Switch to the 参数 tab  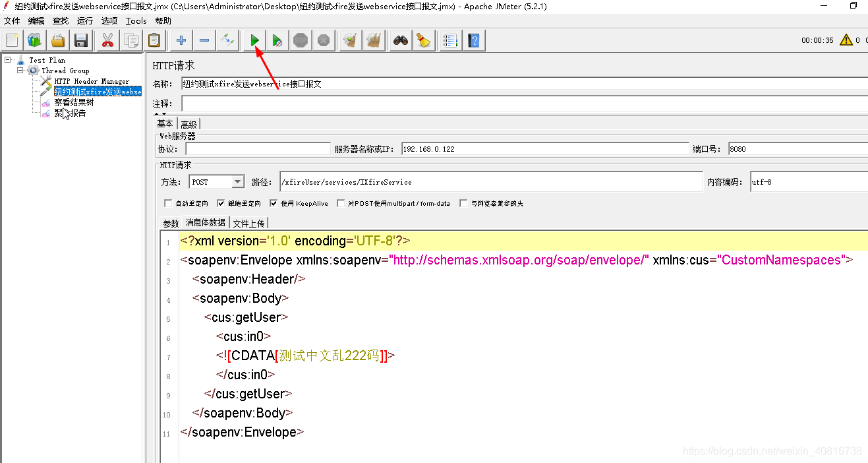(171, 223)
